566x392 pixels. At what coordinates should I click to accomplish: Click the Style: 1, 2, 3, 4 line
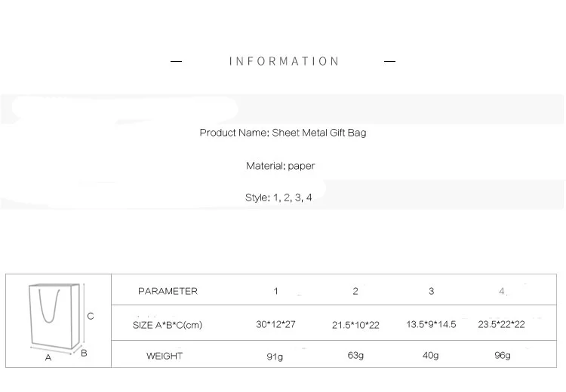point(278,198)
